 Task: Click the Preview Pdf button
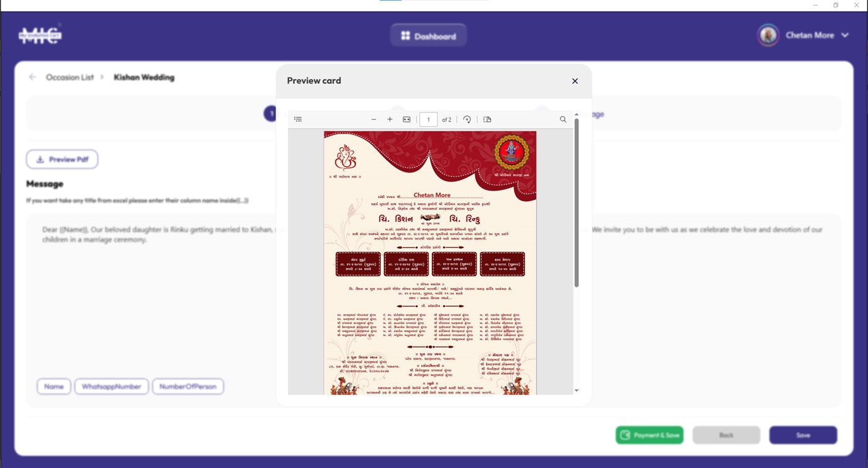(x=62, y=159)
